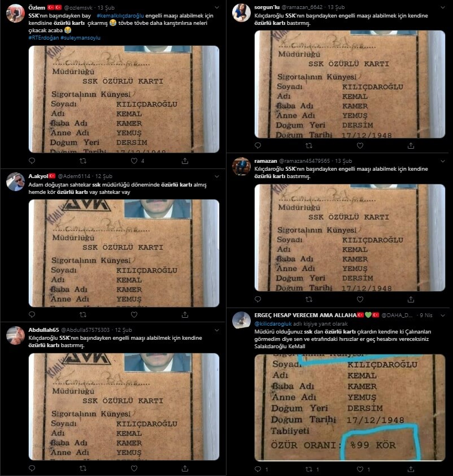The image size is (453, 476).
Task: Like Abdullah65's tweet
Action: point(134,469)
